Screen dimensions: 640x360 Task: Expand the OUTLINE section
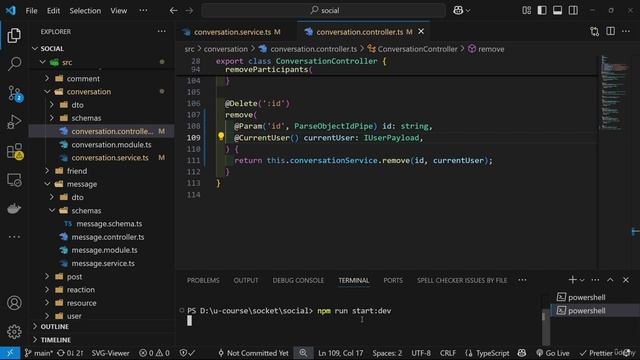coord(54,327)
